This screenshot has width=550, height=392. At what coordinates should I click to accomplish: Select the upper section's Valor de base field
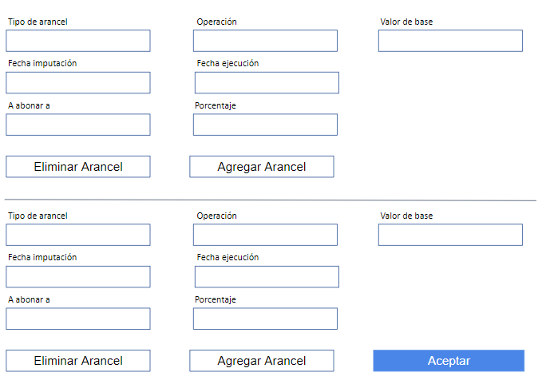coord(450,41)
